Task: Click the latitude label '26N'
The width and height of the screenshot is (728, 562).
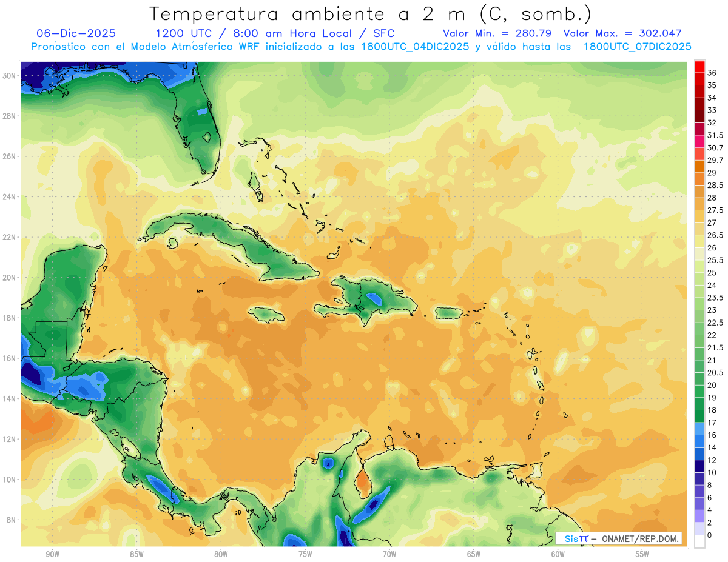Action: pyautogui.click(x=10, y=156)
